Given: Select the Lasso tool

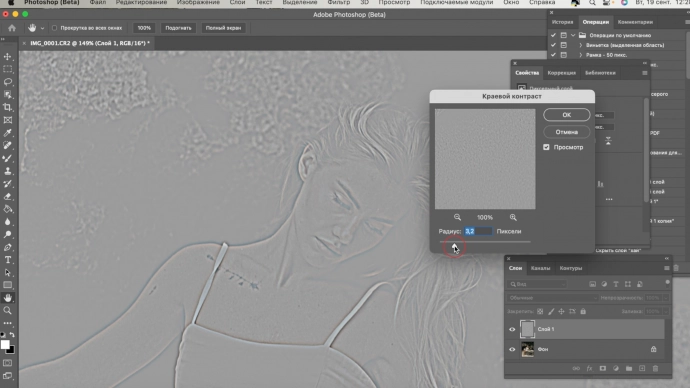Looking at the screenshot, I should [x=7, y=82].
